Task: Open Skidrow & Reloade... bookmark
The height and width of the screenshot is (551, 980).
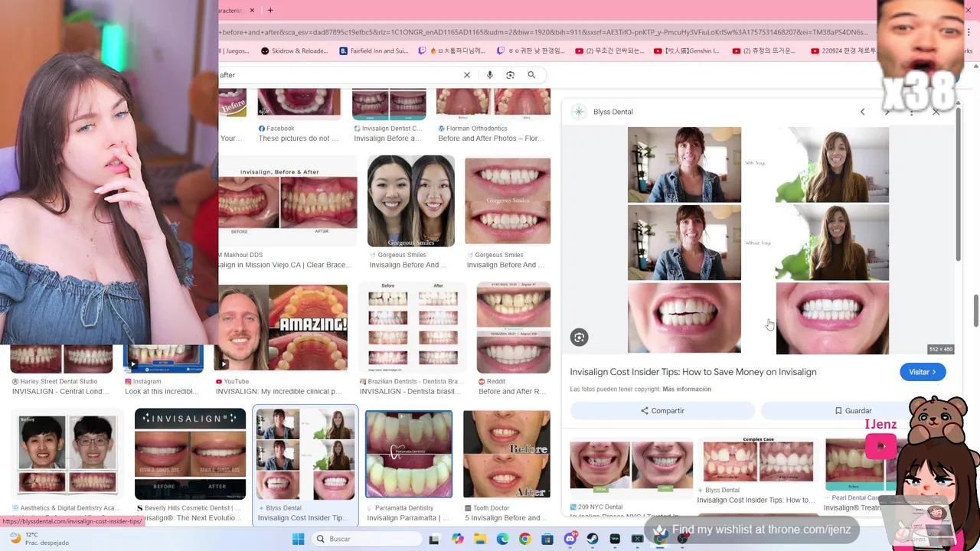Action: 293,51
